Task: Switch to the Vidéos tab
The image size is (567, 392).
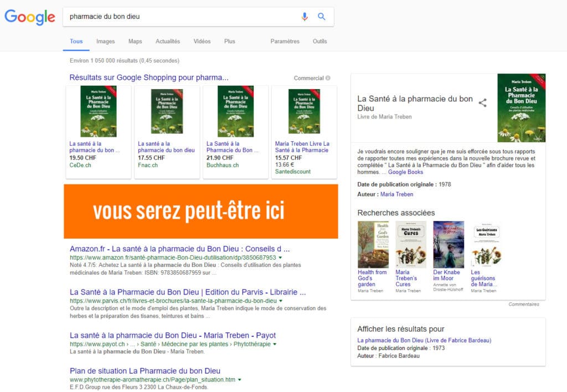Action: pyautogui.click(x=202, y=41)
